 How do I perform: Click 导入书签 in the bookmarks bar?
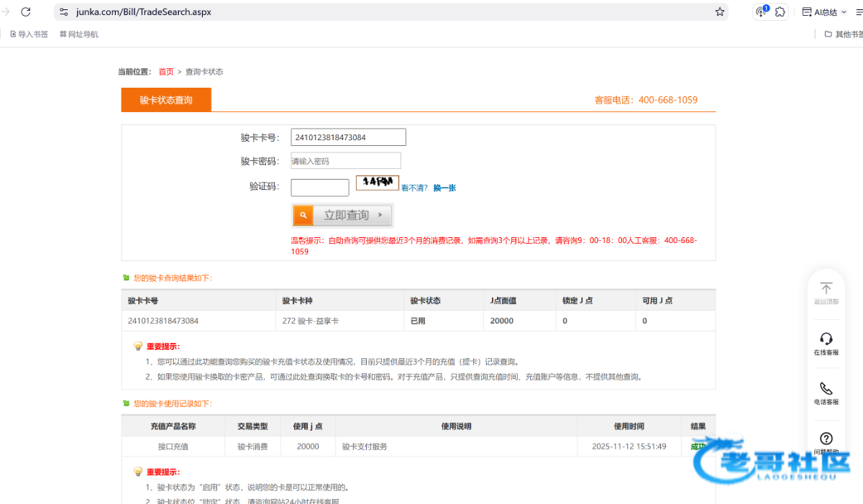coord(29,34)
